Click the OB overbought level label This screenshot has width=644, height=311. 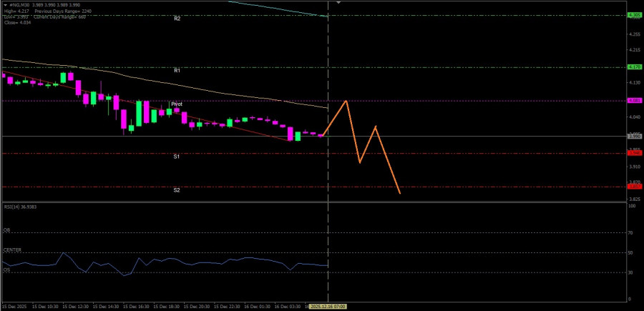pyautogui.click(x=6, y=231)
